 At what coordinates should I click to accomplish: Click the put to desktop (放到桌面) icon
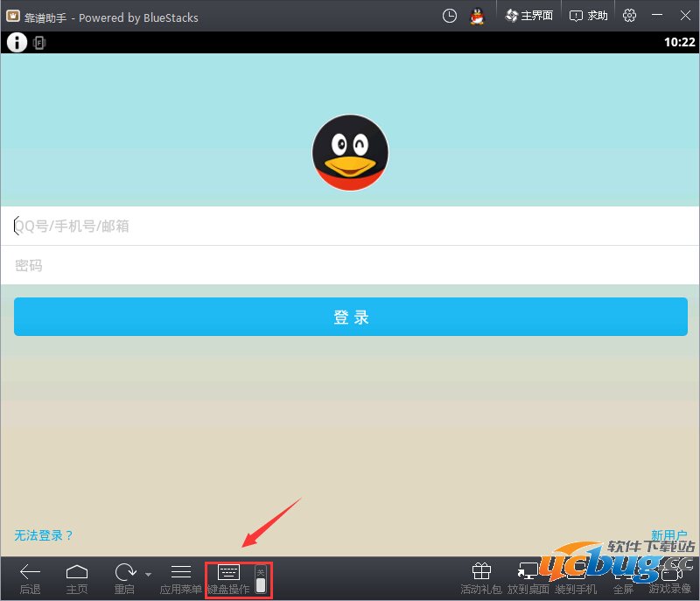[528, 573]
